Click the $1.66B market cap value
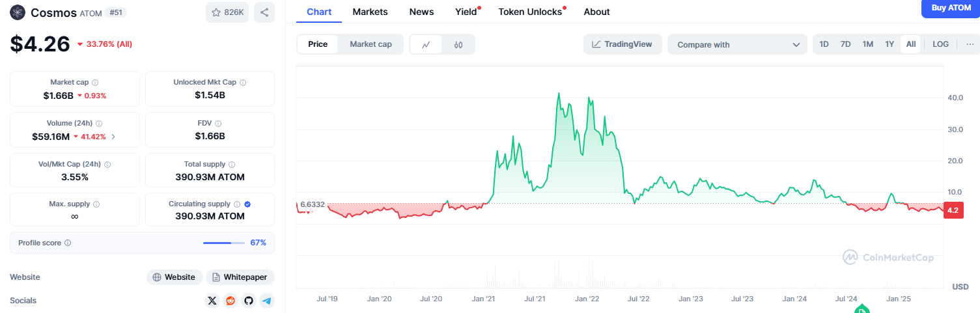Screen dimensions: 980x313 click(58, 96)
